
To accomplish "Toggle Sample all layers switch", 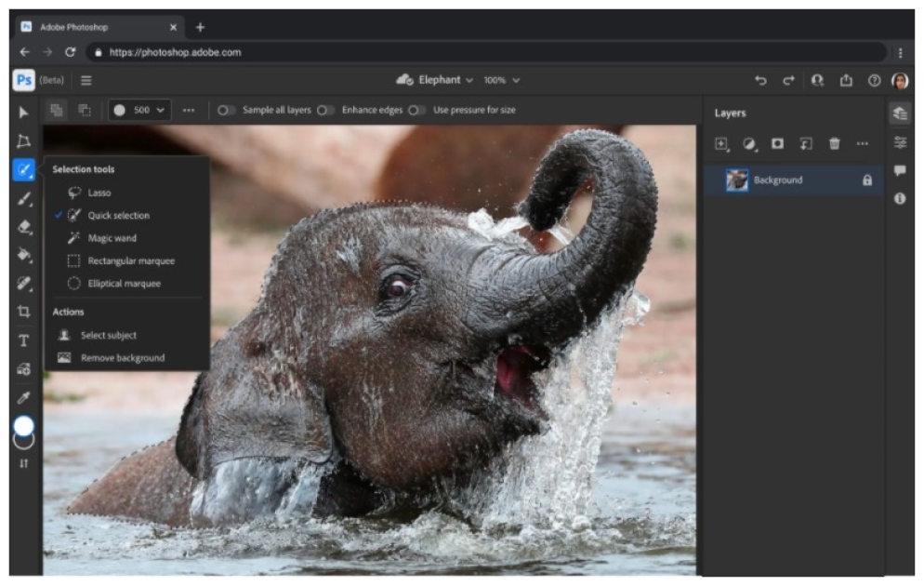I will pos(226,110).
